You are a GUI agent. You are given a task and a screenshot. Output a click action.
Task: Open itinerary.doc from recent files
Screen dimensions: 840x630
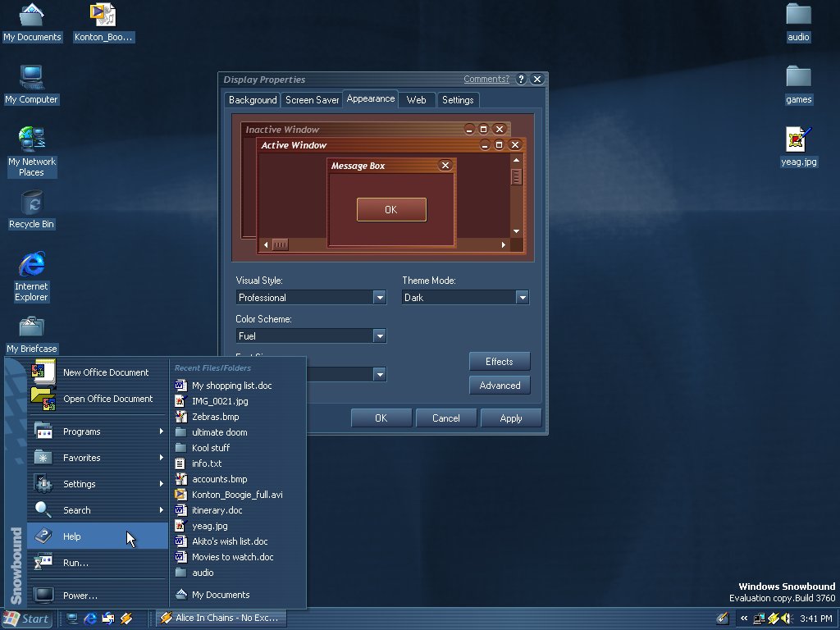pyautogui.click(x=238, y=510)
